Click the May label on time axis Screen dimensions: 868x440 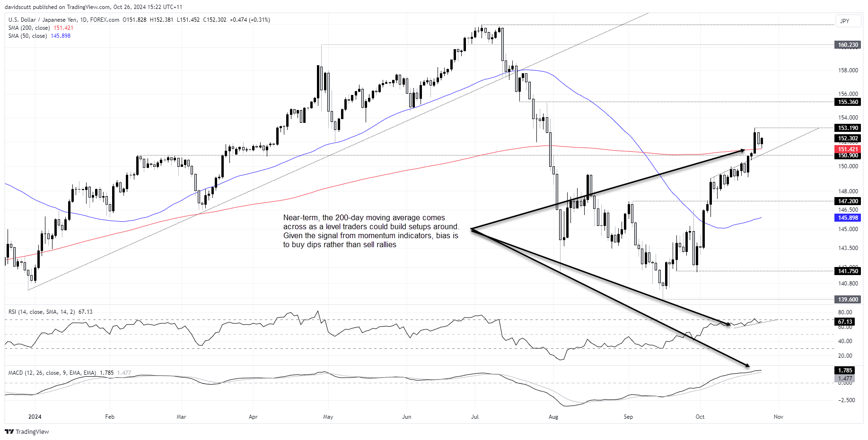point(328,417)
